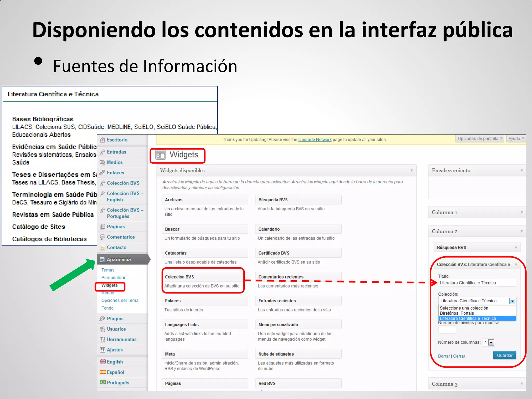Viewport: 532px width, 399px height.
Task: Follow the Upgrade Network link
Action: pyautogui.click(x=315, y=140)
